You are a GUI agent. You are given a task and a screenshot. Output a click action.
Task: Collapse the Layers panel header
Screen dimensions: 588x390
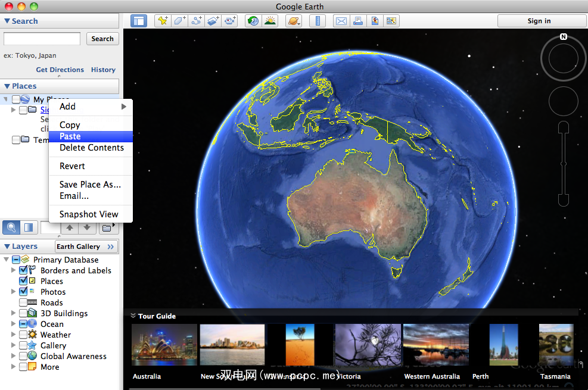coord(7,247)
